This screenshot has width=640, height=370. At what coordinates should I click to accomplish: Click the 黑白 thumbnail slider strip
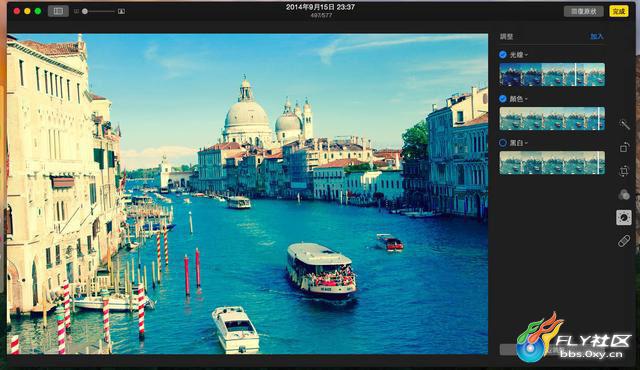pos(552,163)
